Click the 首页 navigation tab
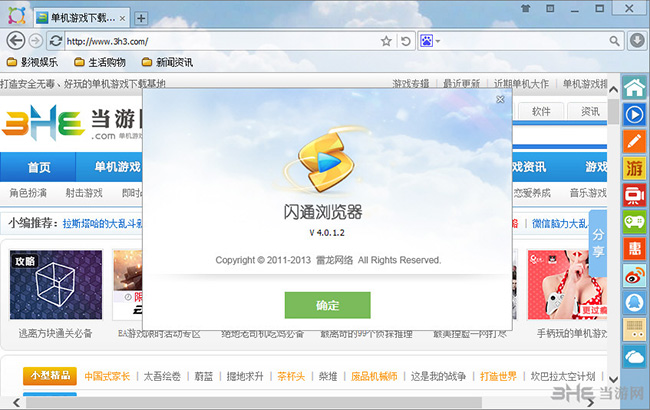Viewport: 650px width, 410px height. pos(38,167)
